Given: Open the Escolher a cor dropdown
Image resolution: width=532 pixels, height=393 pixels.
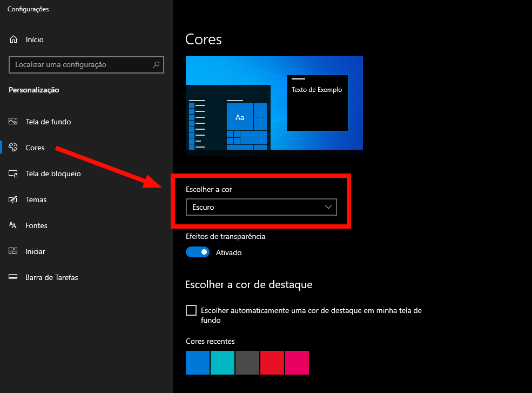Looking at the screenshot, I should click(x=260, y=207).
